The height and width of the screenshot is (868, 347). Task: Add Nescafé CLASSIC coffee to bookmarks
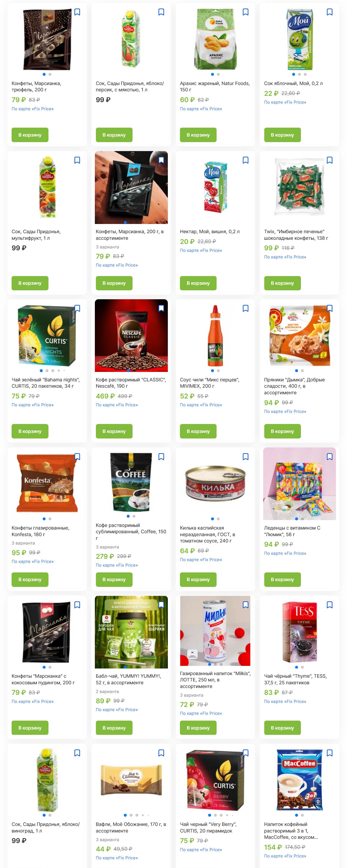pyautogui.click(x=161, y=308)
